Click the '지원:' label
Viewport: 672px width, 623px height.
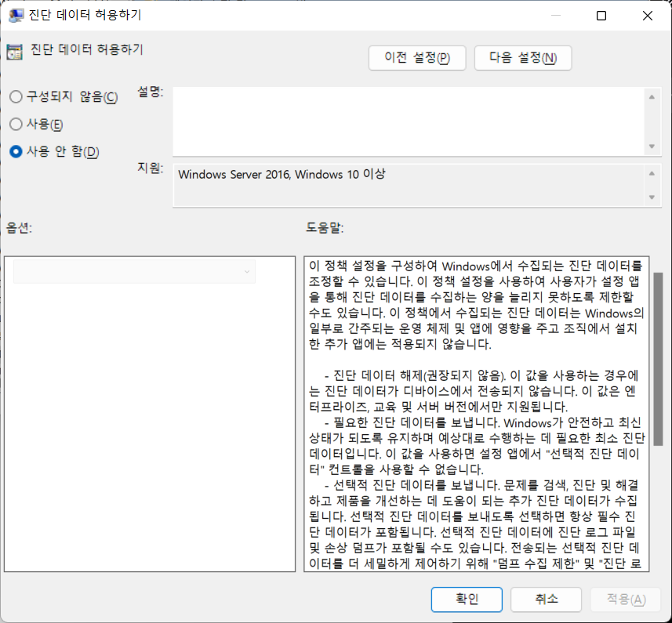[x=150, y=168]
